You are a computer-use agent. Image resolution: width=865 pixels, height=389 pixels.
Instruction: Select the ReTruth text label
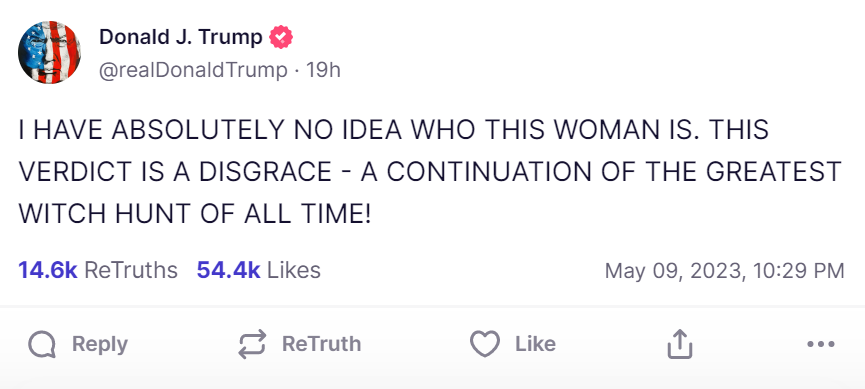322,344
